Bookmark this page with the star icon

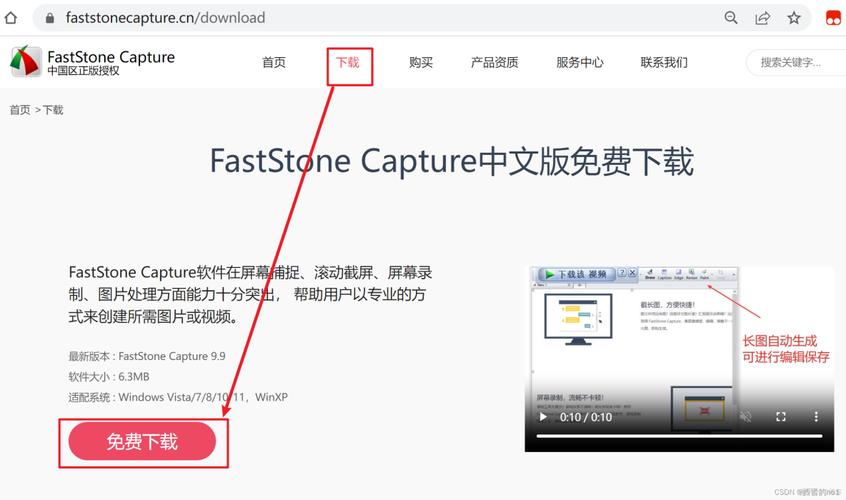794,18
